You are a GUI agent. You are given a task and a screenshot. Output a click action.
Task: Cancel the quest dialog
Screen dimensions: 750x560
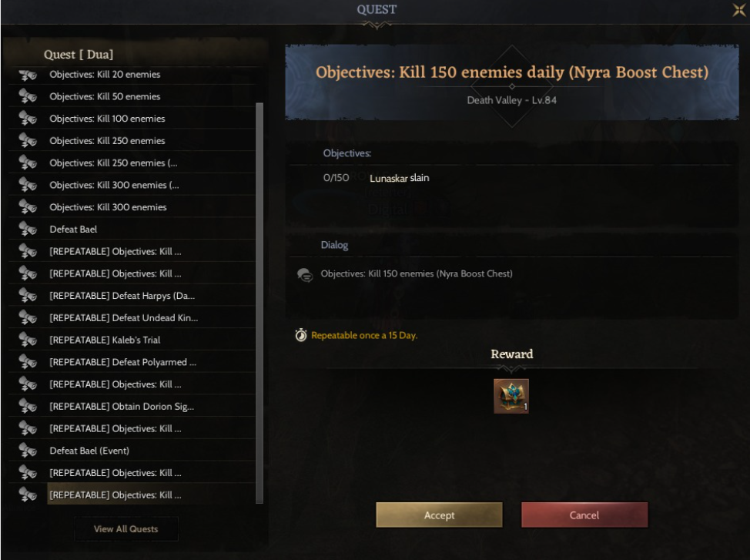point(584,515)
